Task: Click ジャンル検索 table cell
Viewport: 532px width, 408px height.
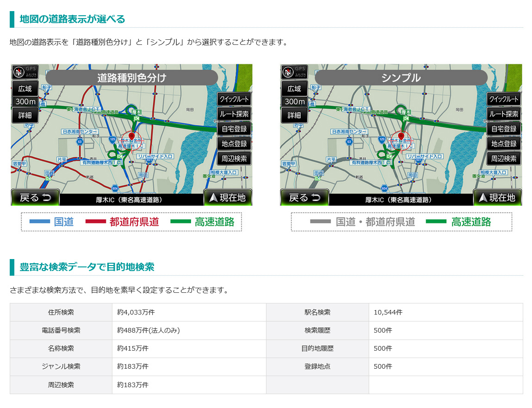Action: (x=61, y=367)
